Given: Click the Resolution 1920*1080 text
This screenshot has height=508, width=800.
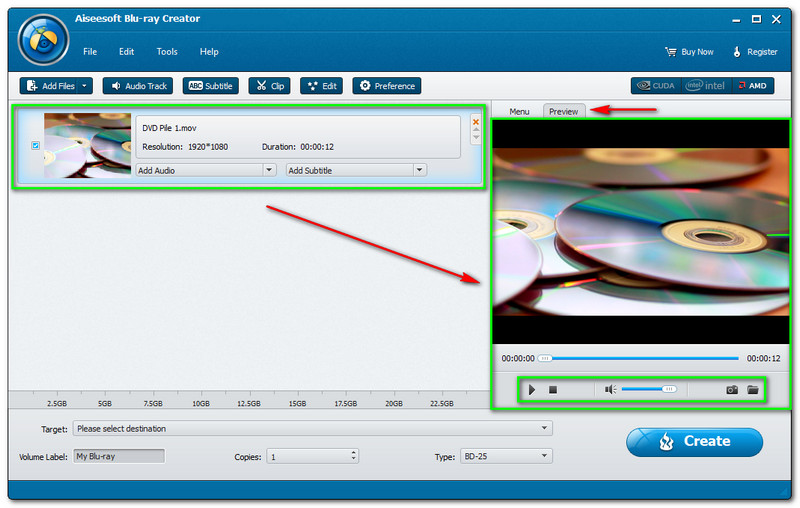Looking at the screenshot, I should point(185,147).
